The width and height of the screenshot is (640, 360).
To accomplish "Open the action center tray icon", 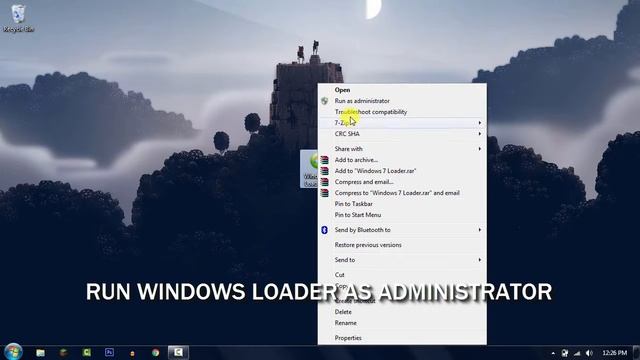I will (565, 353).
